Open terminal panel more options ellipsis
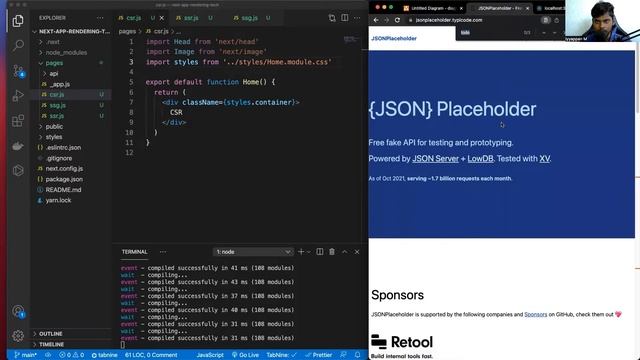This screenshot has width=640, height=360. 163,252
